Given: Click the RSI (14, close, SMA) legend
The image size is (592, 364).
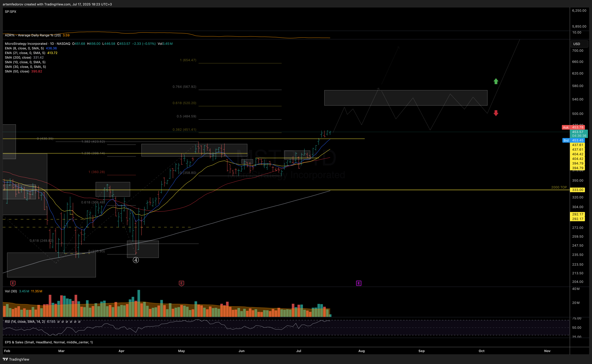Looking at the screenshot, I should pos(25,321).
